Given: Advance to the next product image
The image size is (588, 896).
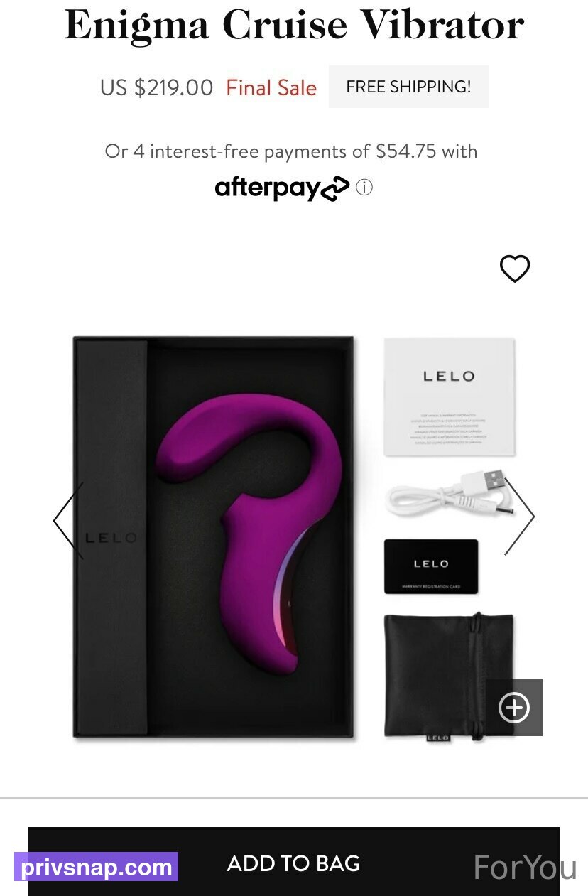Looking at the screenshot, I should pos(519,517).
